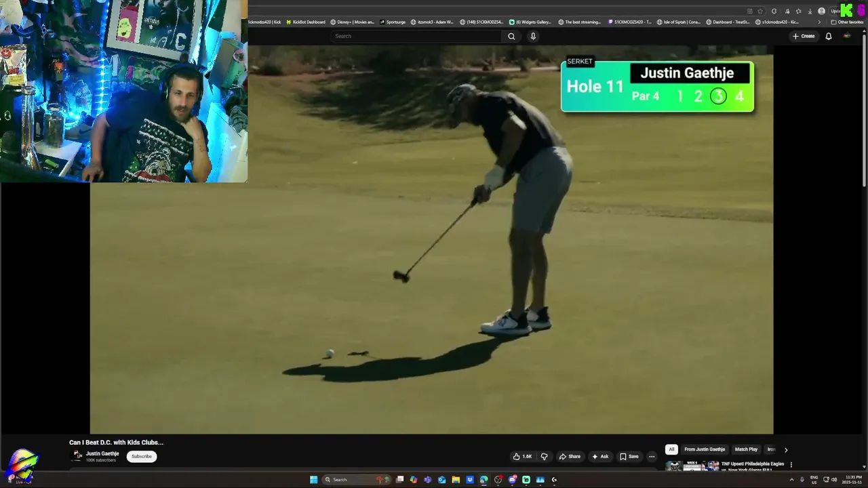Click the Windows taskbar search box

click(x=357, y=479)
